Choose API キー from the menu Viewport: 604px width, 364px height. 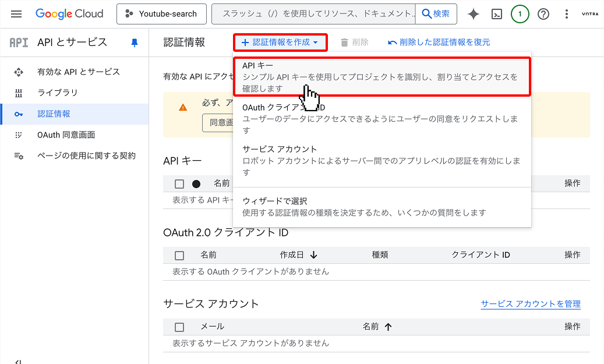tap(382, 77)
